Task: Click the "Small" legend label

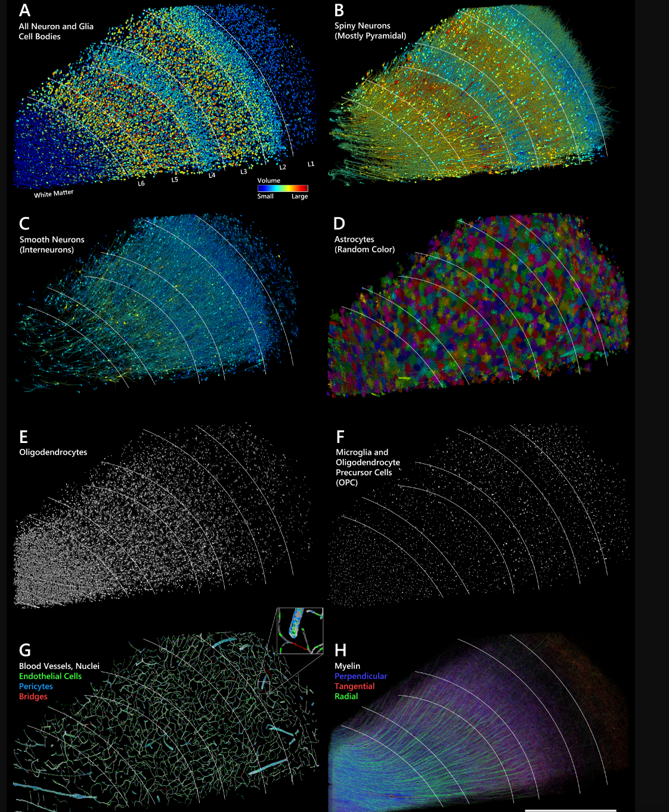Action: [265, 196]
